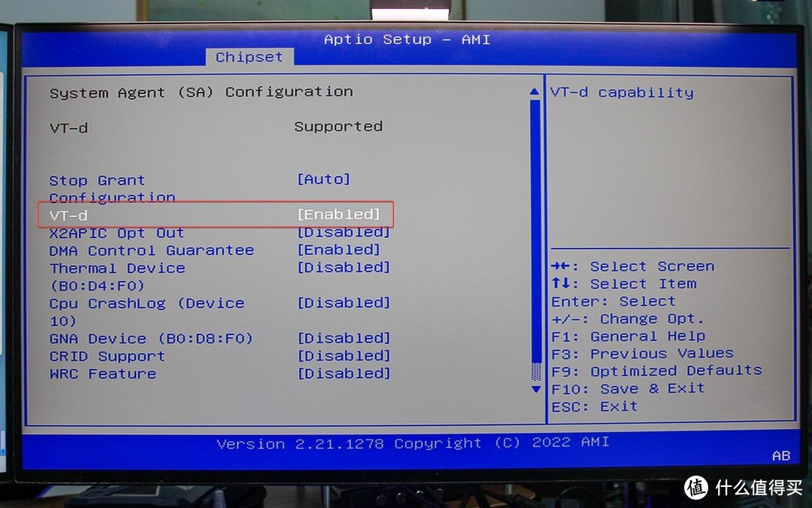Enable CRID Support
The height and width of the screenshot is (508, 812).
point(344,355)
